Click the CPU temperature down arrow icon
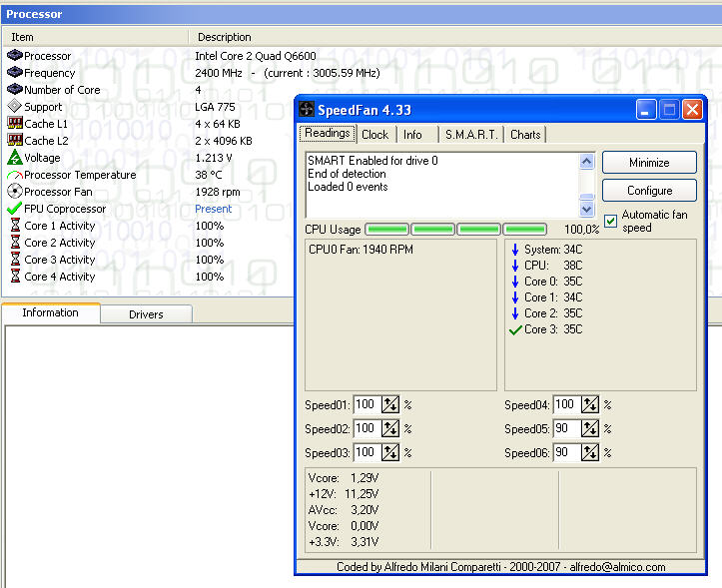This screenshot has height=588, width=722. [x=515, y=266]
